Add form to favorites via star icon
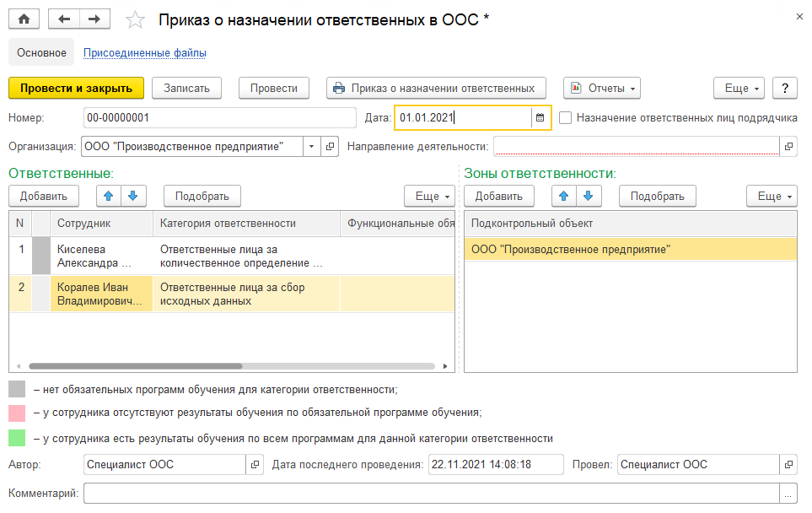This screenshot has width=812, height=513. pos(134,18)
